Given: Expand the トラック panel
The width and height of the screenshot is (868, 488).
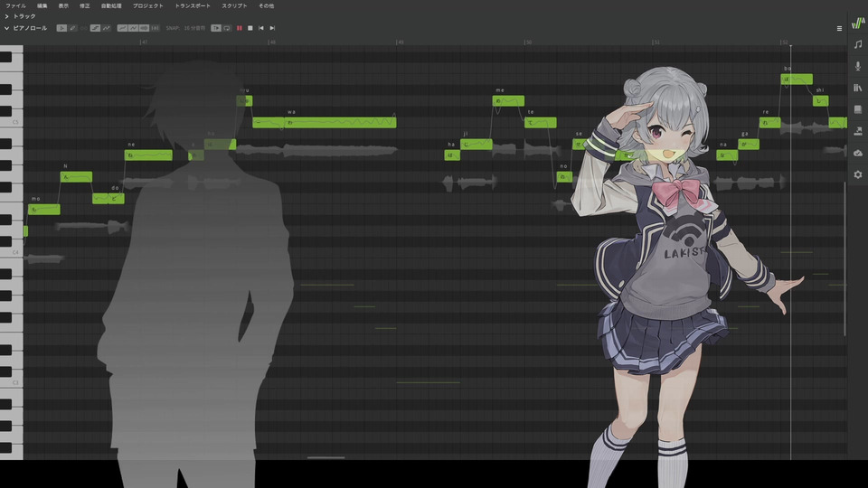Looking at the screenshot, I should 6,16.
